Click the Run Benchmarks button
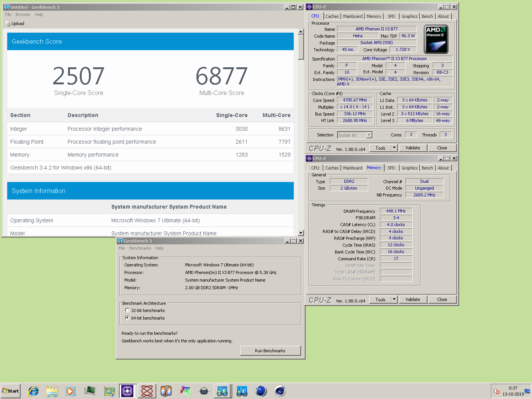Screen dimensions: 532x399 [270, 351]
